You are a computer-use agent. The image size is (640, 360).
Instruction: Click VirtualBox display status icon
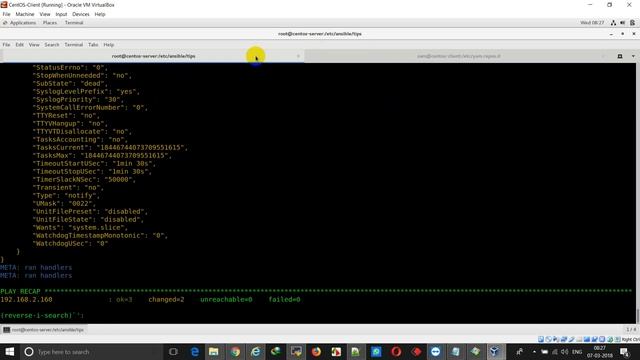587,339
